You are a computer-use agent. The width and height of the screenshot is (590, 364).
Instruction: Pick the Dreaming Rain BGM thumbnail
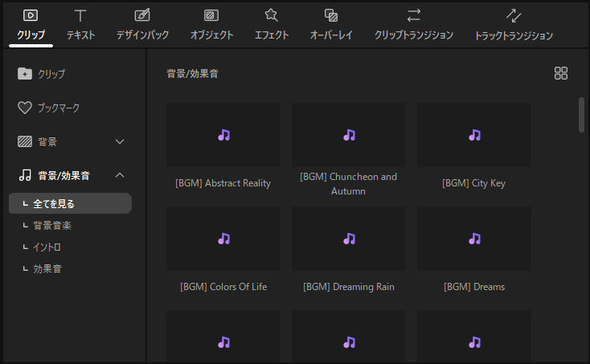349,239
